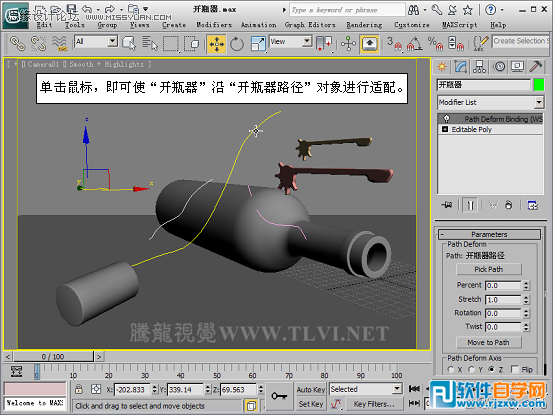
Task: Click Edit Named Selection Sets icon
Action: (x=480, y=44)
